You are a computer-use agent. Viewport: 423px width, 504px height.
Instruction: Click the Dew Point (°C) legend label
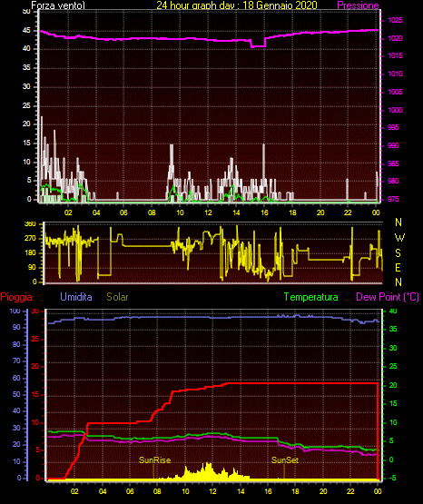tap(388, 297)
